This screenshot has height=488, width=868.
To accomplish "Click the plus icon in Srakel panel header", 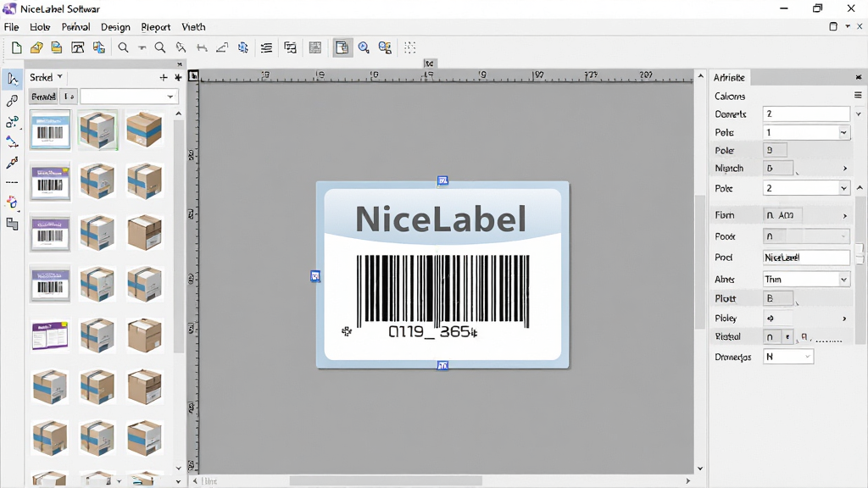I will coord(164,77).
